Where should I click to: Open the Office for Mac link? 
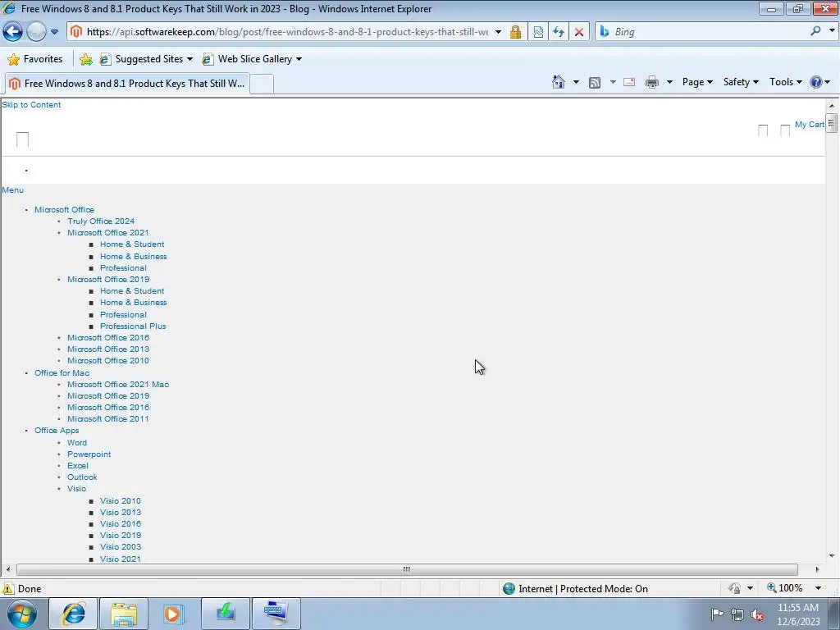pos(62,373)
